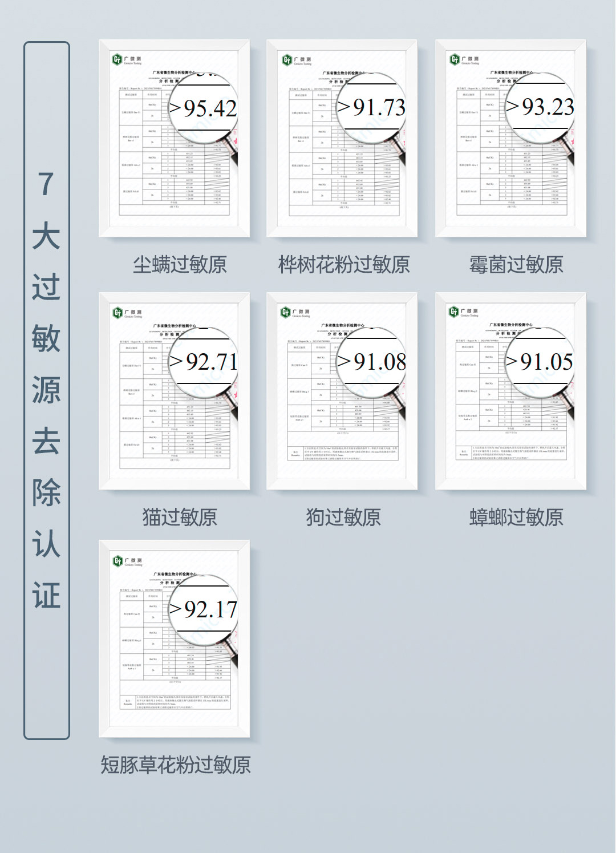
Task: Click the magnifier reading >91.73
Action: click(372, 107)
